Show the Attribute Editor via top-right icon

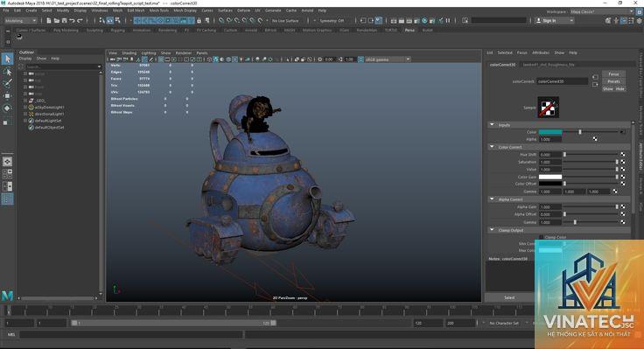(624, 20)
